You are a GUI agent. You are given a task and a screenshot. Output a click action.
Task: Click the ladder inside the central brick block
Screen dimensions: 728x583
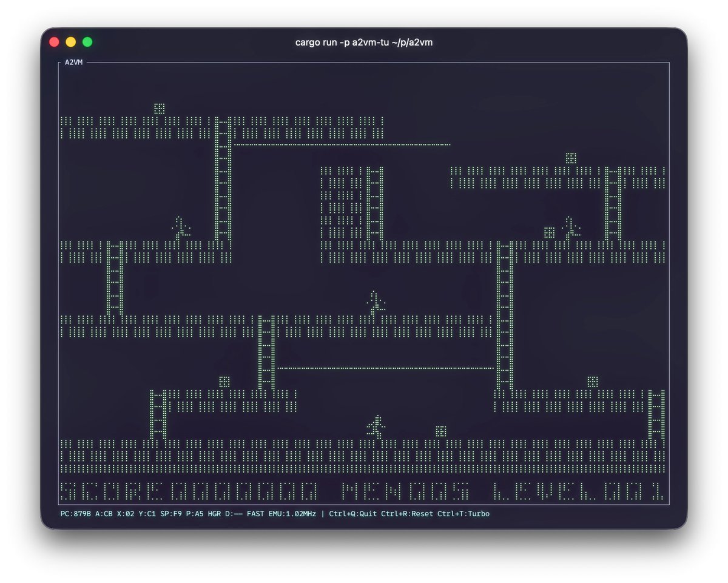tap(376, 204)
